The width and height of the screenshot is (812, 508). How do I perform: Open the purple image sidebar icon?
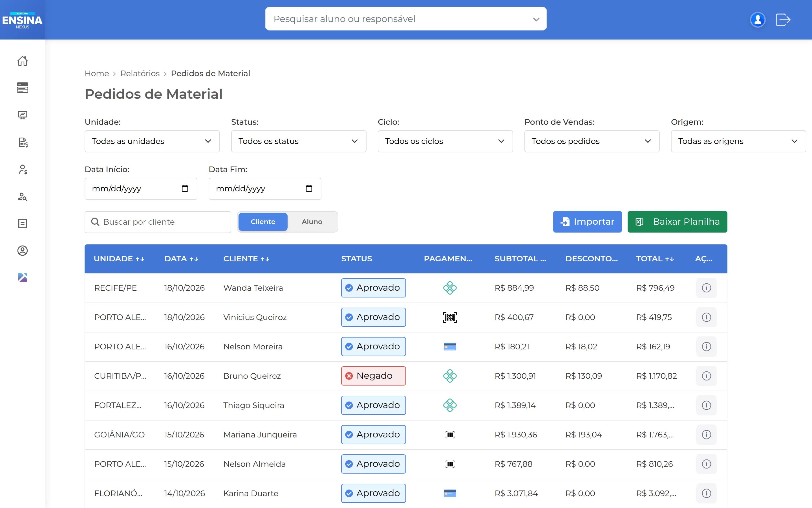tap(23, 277)
